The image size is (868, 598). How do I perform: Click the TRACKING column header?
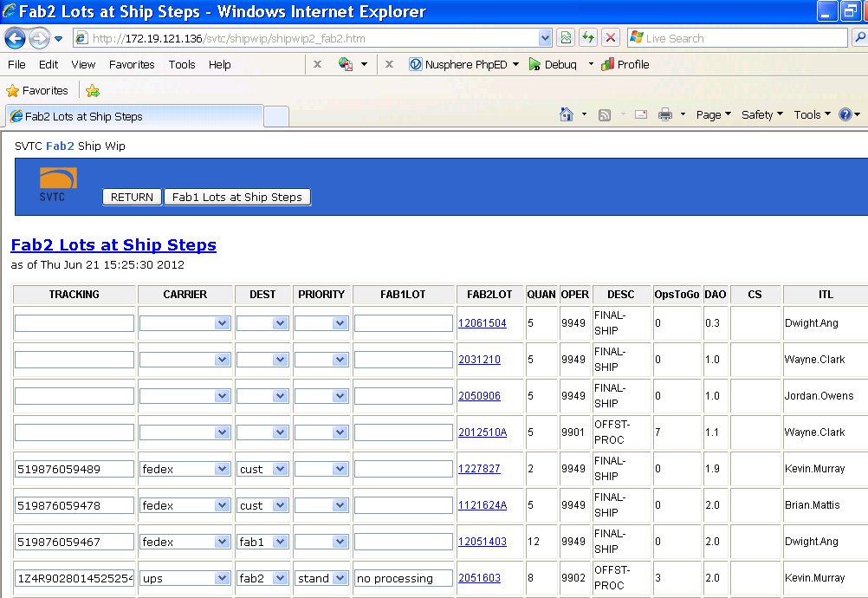click(x=74, y=295)
